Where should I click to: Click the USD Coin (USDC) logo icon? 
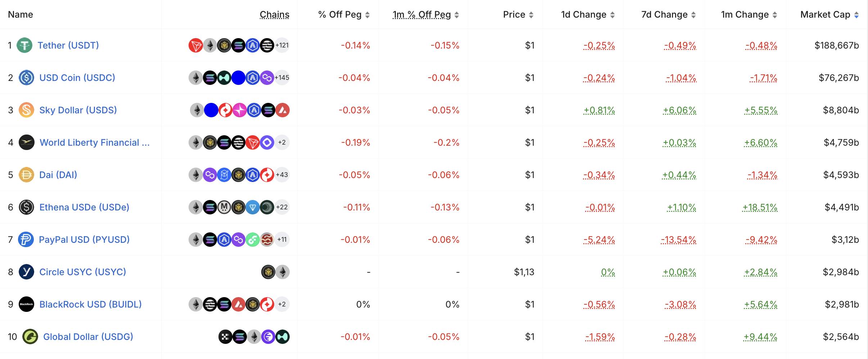26,78
